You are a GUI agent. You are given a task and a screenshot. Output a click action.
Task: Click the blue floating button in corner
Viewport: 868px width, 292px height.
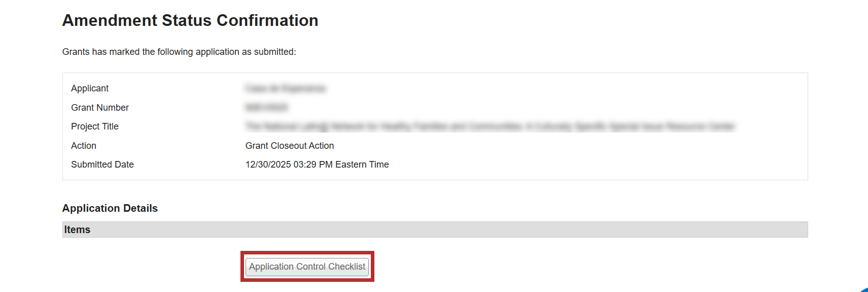[x=864, y=290]
